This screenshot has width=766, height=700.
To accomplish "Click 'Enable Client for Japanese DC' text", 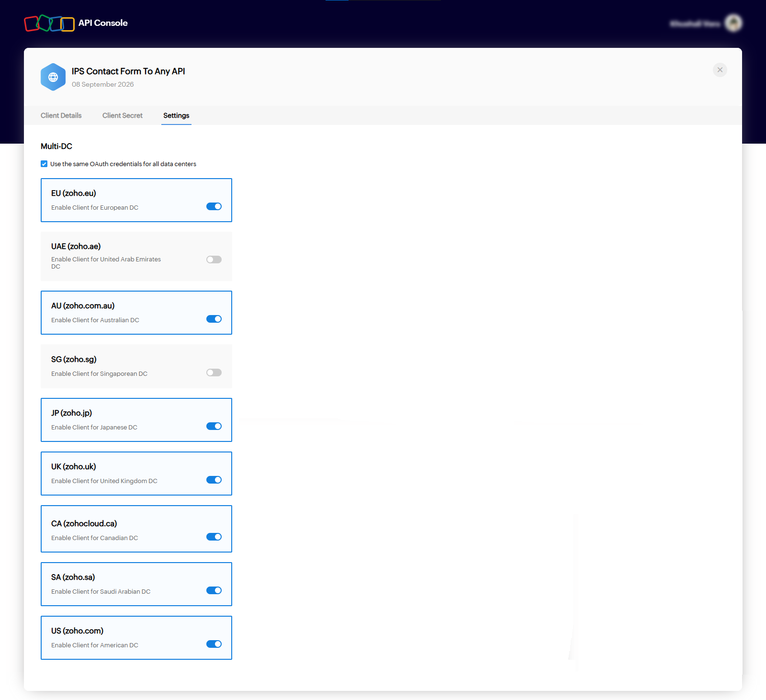I will [x=94, y=427].
